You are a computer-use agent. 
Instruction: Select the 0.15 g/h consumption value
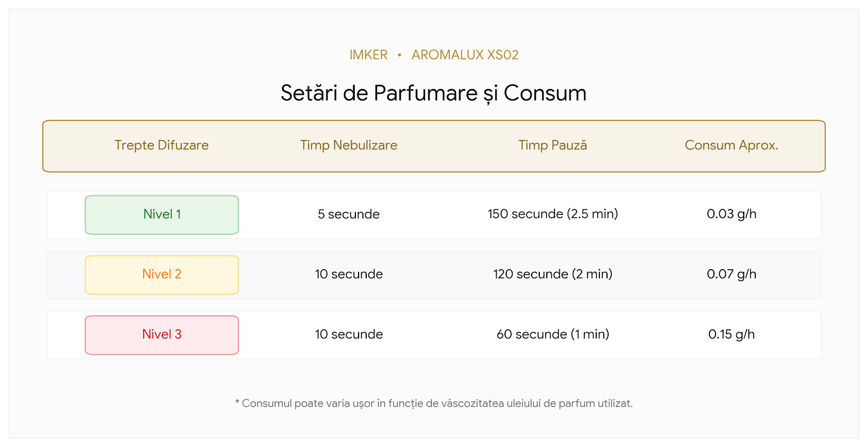731,335
